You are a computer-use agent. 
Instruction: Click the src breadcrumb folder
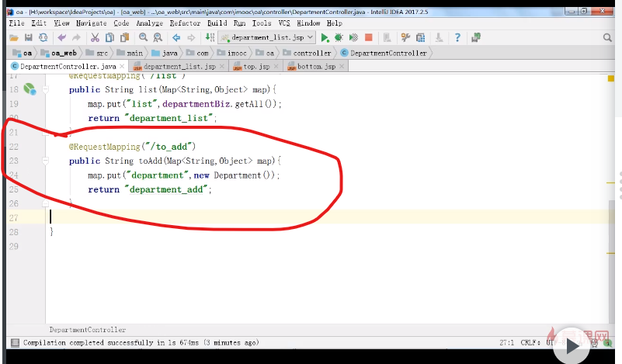coord(97,53)
